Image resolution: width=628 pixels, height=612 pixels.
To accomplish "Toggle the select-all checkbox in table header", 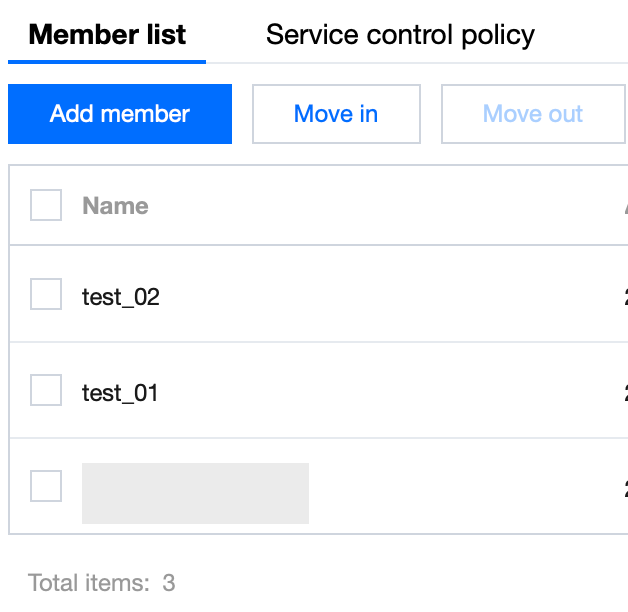I will [46, 206].
